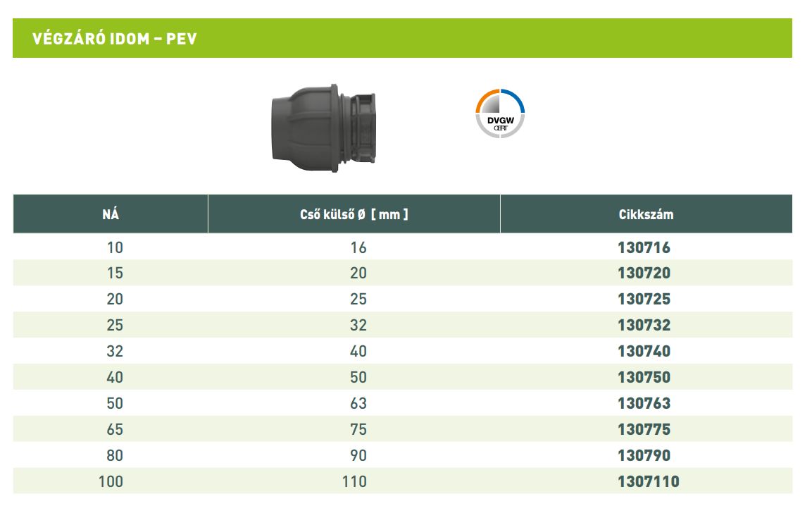Click the "Cikkszám" column header
Screen dimensions: 812x530
tap(647, 214)
